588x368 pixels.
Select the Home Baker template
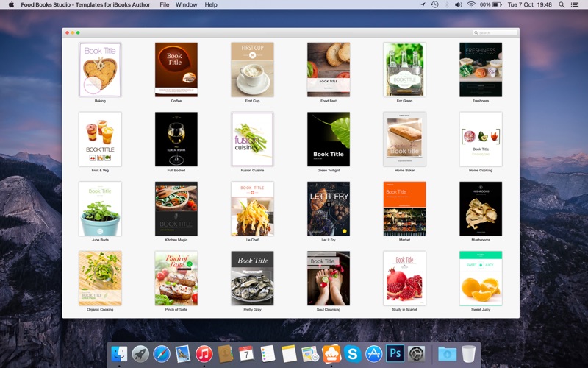click(x=405, y=139)
